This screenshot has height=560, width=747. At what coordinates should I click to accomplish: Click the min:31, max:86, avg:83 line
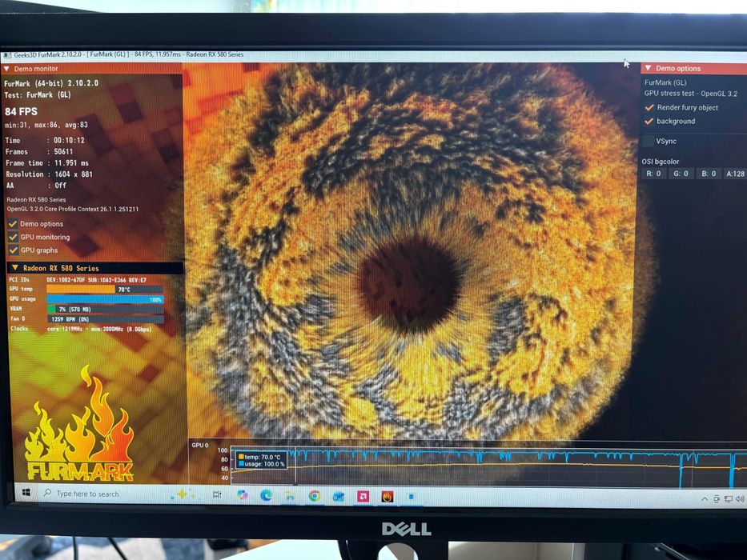[46, 126]
